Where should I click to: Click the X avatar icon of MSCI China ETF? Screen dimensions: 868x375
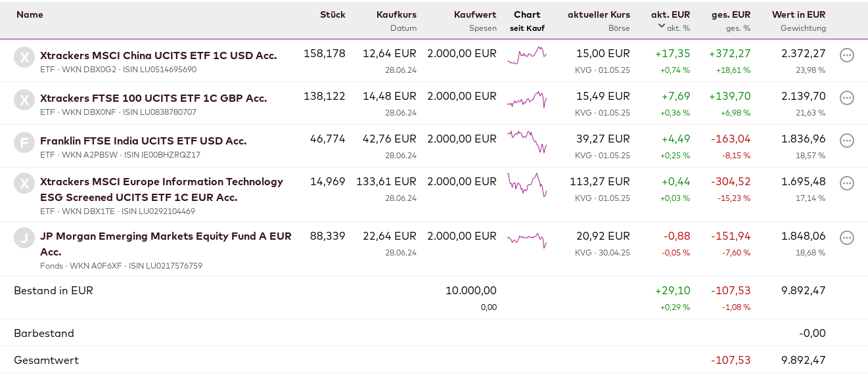coord(24,57)
